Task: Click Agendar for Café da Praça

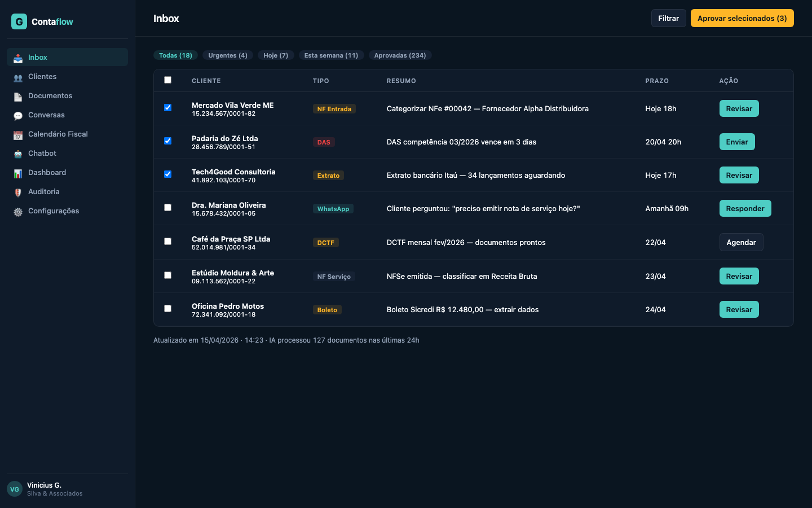Action: coord(741,242)
